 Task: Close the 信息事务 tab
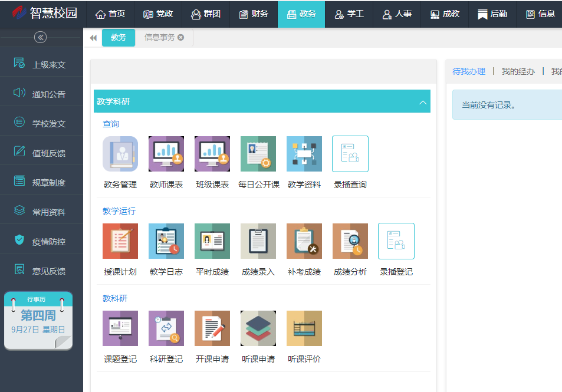pos(181,37)
